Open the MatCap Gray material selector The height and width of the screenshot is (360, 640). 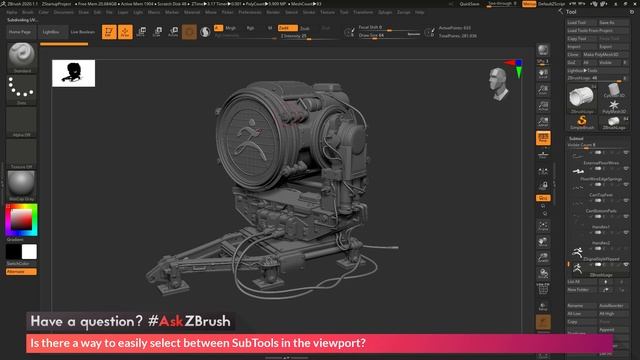click(x=22, y=186)
